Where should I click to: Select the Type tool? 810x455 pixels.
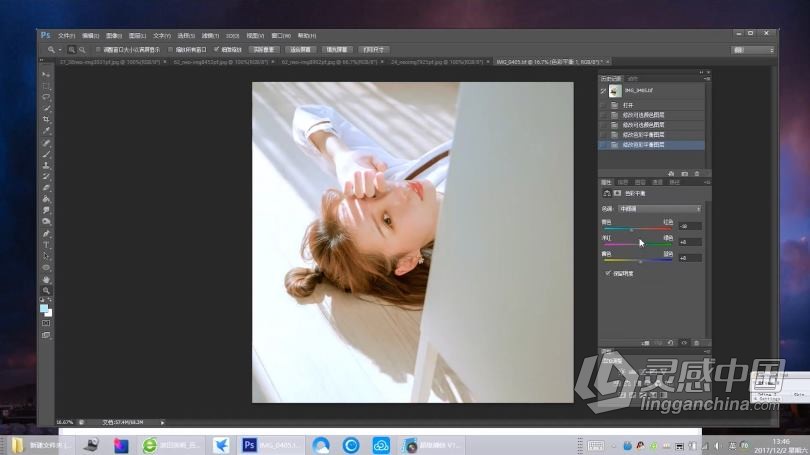(46, 245)
